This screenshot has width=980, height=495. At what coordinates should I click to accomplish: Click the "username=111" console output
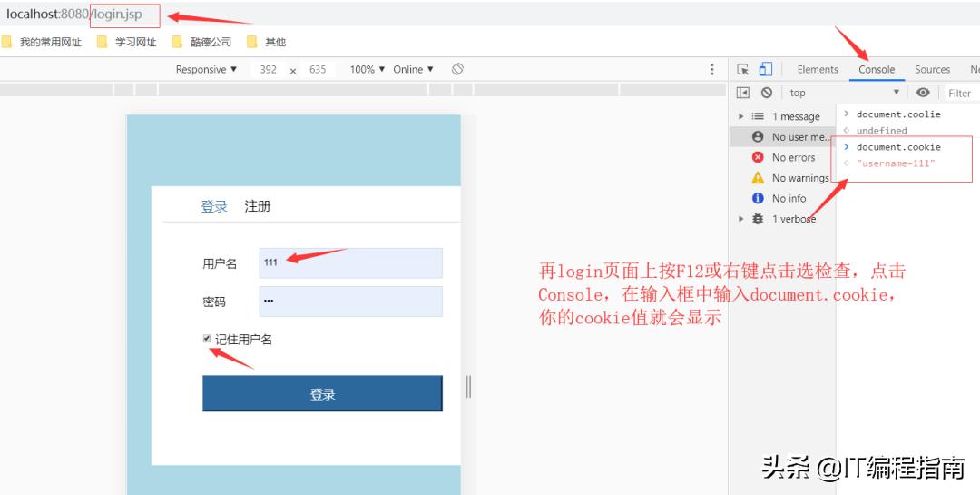(896, 163)
